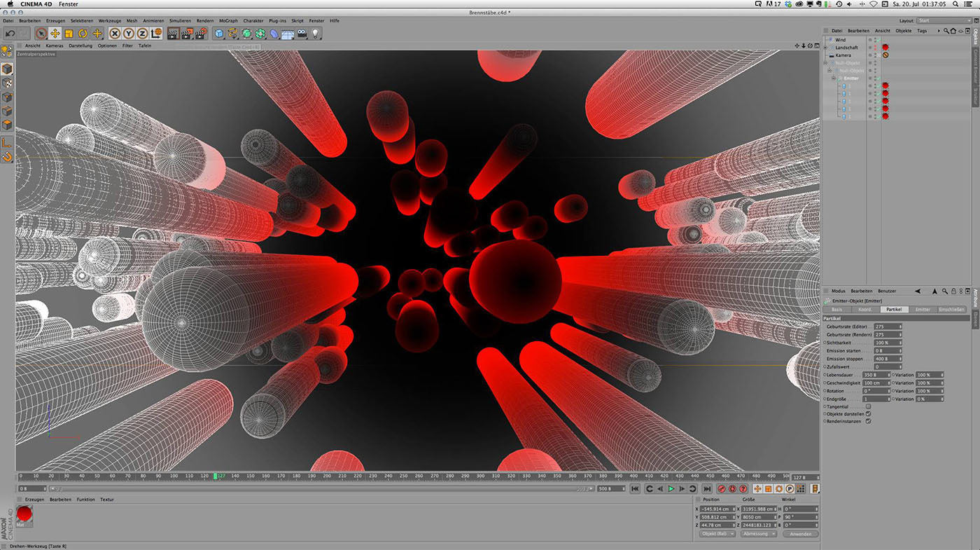This screenshot has height=550, width=980.
Task: Select the Texture mode checkered cube icon
Action: 7,83
